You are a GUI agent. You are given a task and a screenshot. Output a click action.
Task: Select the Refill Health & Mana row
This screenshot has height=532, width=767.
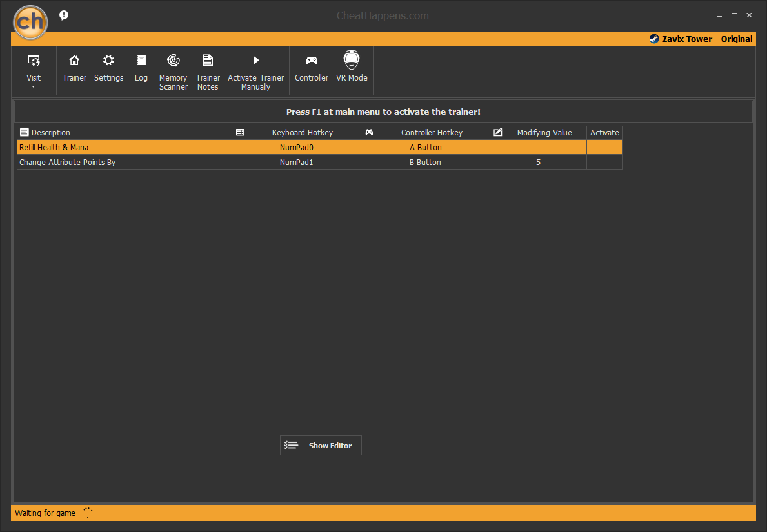pos(319,147)
